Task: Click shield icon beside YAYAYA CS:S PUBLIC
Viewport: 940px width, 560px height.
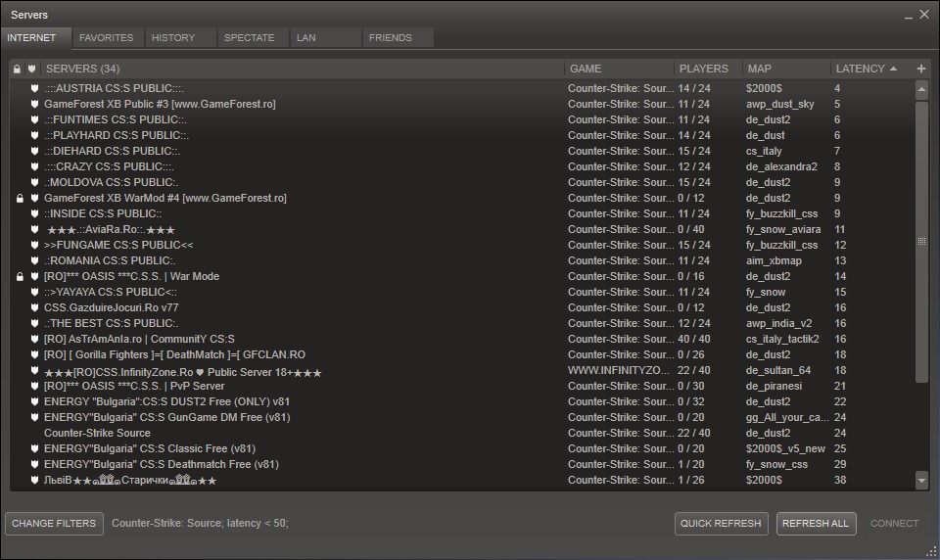Action: [x=35, y=292]
